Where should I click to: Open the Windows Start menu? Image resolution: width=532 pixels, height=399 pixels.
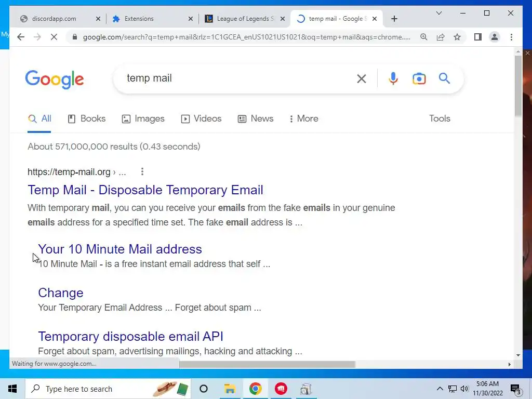pos(12,389)
